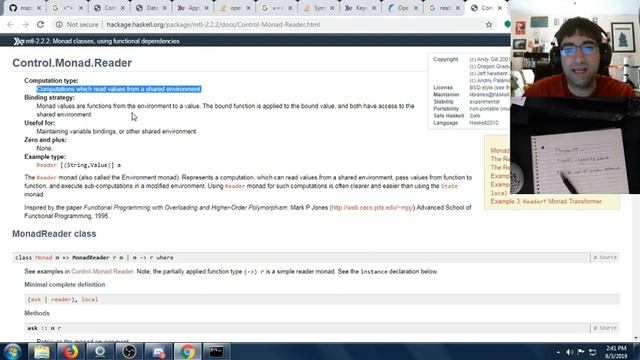Open File Explorer from the taskbar
Image resolution: width=640 pixels, height=360 pixels.
click(x=42, y=351)
